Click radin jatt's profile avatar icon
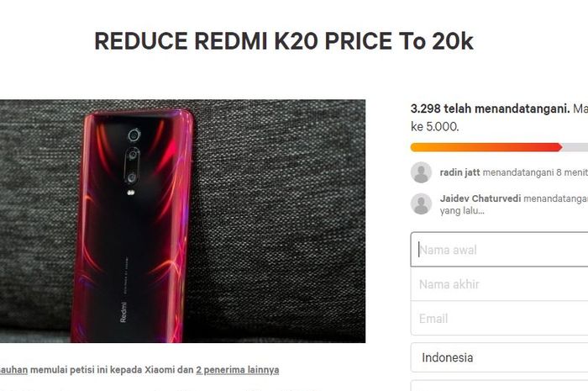Image resolution: width=588 pixels, height=391 pixels. click(421, 172)
